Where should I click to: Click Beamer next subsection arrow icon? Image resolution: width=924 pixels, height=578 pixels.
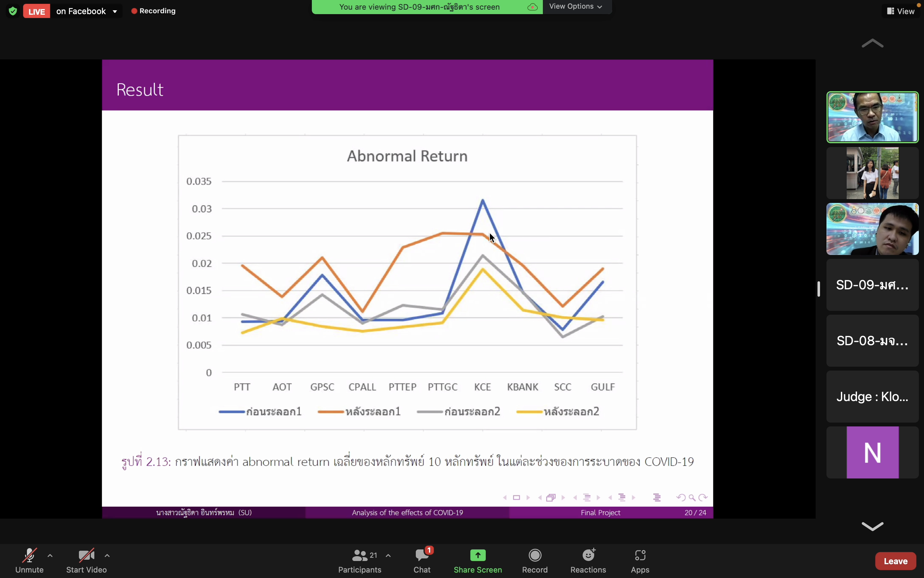[x=598, y=498]
